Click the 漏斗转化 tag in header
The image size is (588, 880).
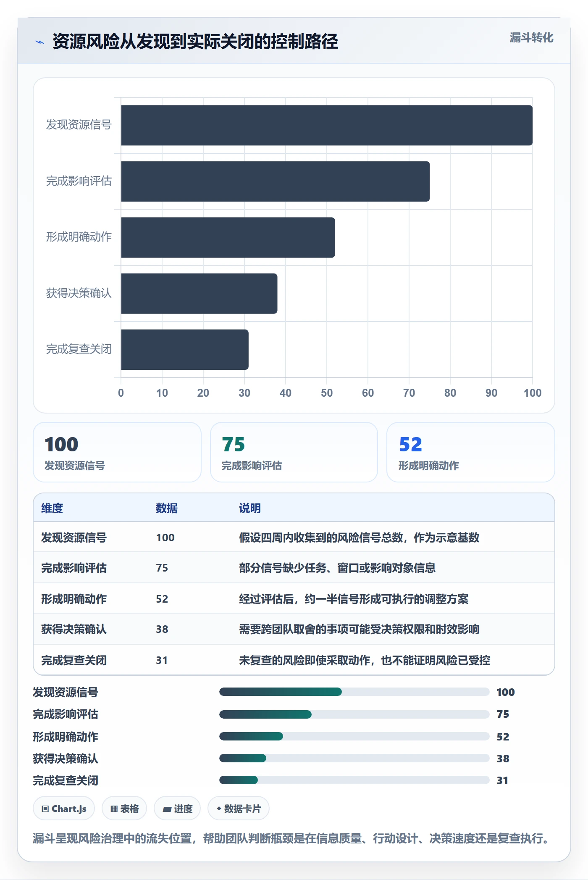pos(531,38)
